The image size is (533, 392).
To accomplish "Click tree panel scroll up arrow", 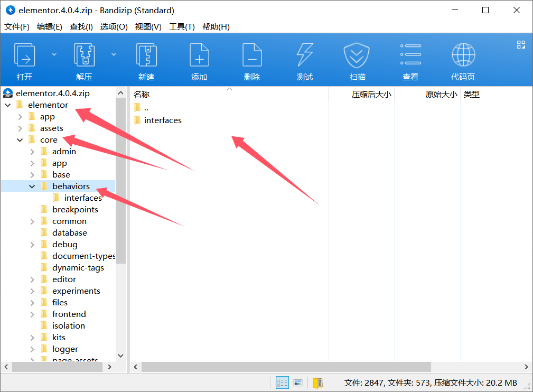I will [120, 93].
